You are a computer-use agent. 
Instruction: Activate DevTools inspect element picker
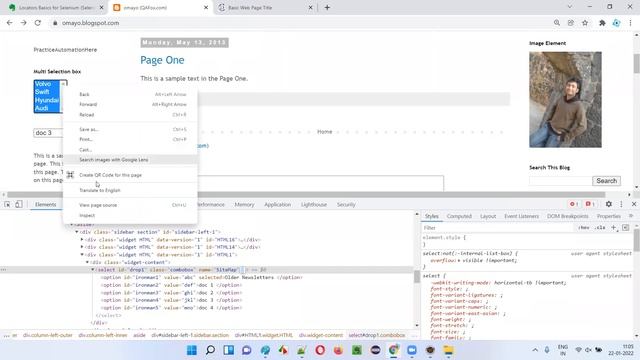click(7, 204)
